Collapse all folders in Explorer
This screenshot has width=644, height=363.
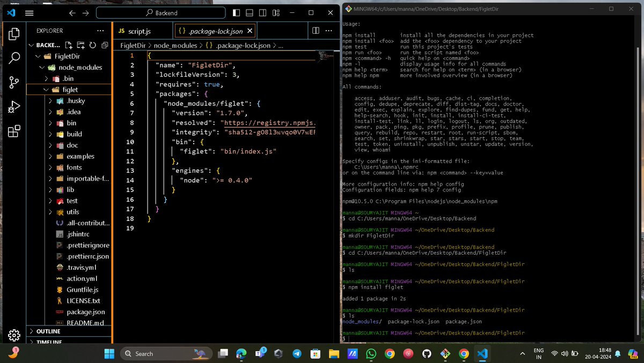[x=105, y=45]
